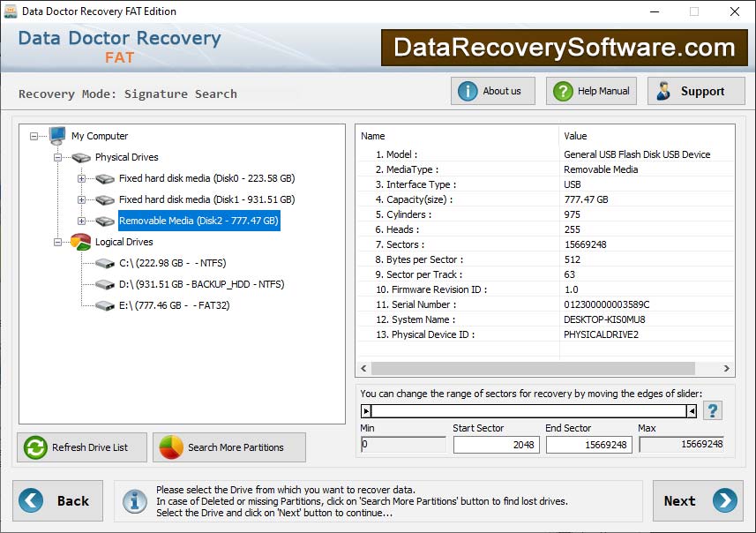Click the info icon in the bottom message bar
This screenshot has height=533, width=756.
click(x=135, y=500)
